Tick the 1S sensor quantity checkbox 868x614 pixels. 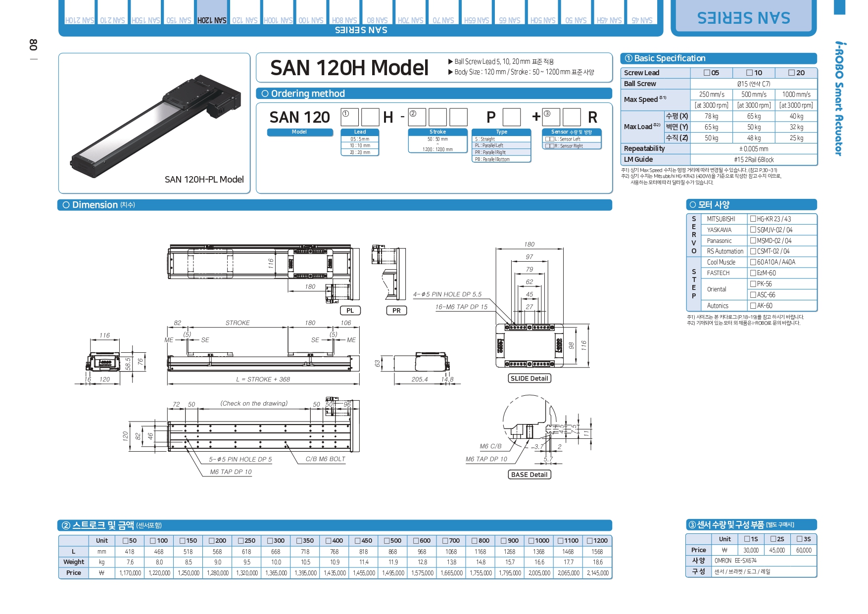point(747,539)
